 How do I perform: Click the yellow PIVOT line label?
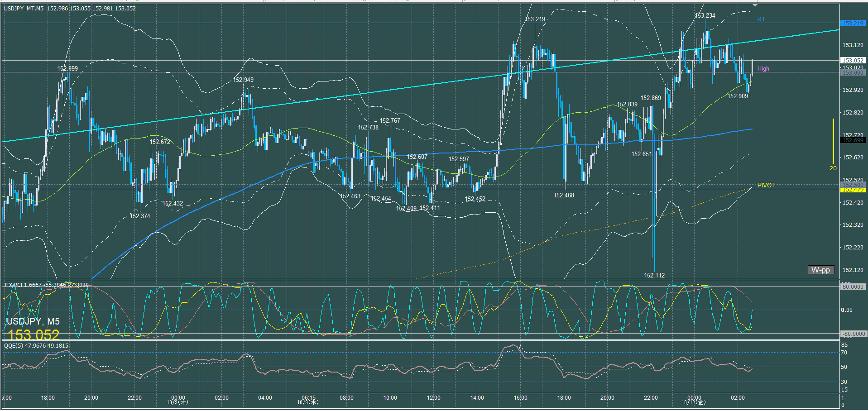[766, 185]
